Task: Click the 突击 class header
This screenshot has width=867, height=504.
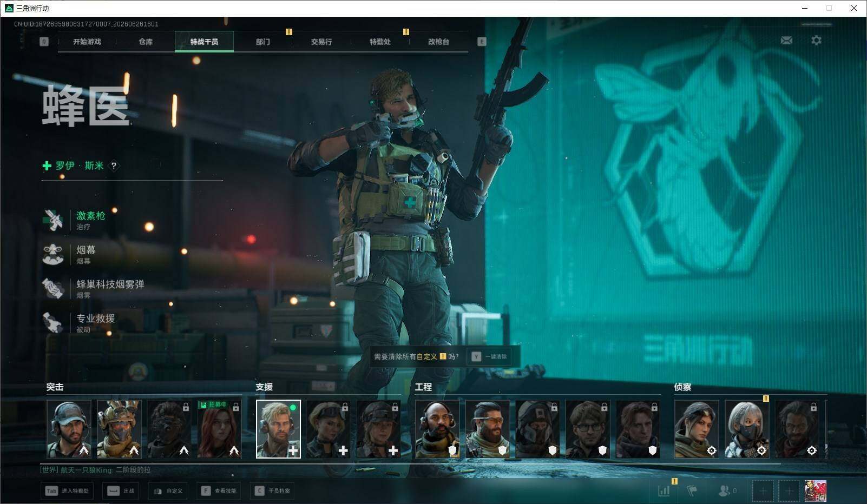Action: (55, 387)
